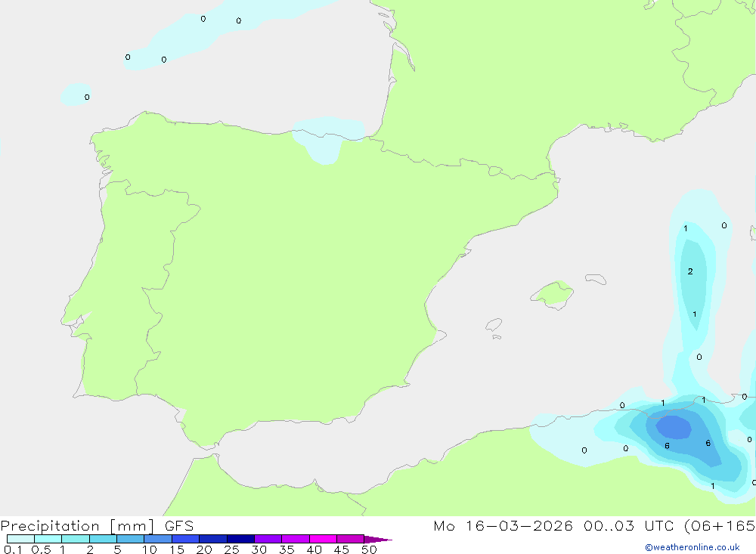Click the '40' legend tick label
This screenshot has width=756, height=554.
(314, 549)
